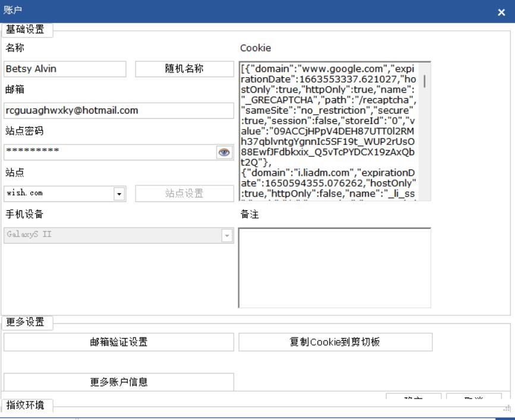Click the dialog resize grip icon
515x420 pixels.
[507, 408]
